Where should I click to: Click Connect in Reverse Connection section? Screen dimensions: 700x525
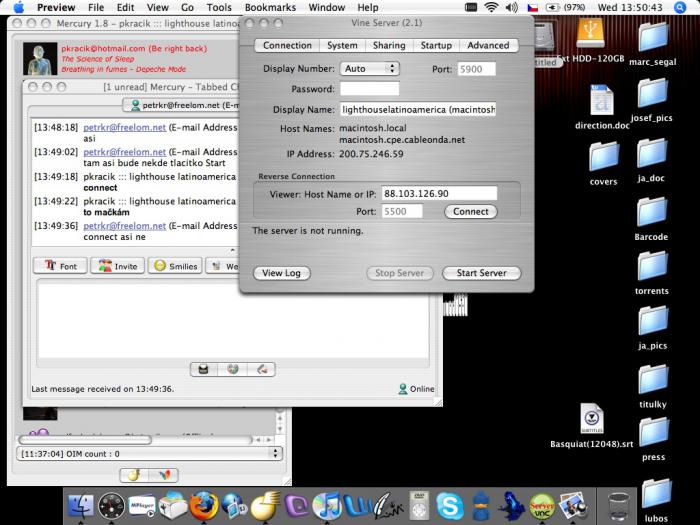[471, 212]
